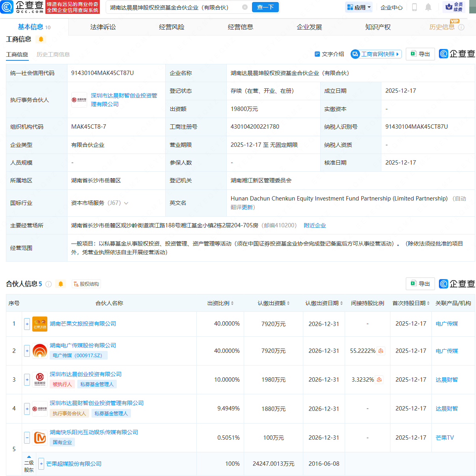Open the 附近企业 link
Screen dimensions: 476x476
click(x=315, y=225)
